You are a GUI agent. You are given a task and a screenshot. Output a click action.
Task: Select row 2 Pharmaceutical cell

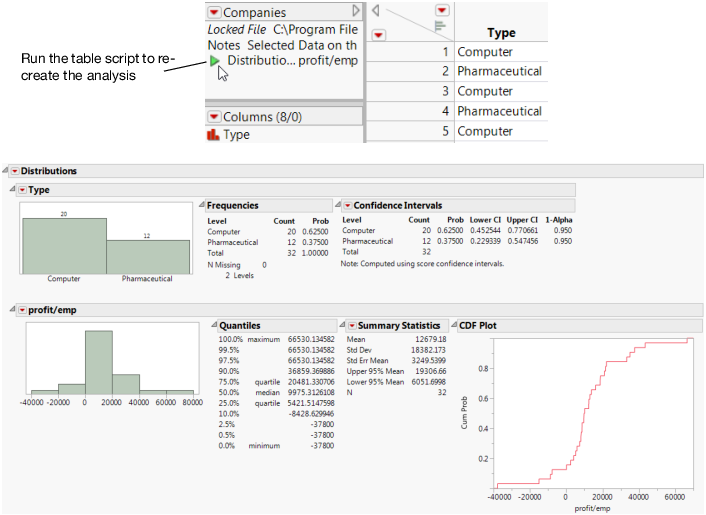point(501,71)
